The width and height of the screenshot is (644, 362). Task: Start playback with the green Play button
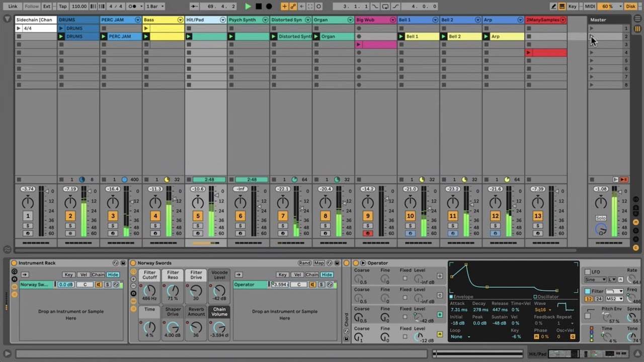point(248,7)
